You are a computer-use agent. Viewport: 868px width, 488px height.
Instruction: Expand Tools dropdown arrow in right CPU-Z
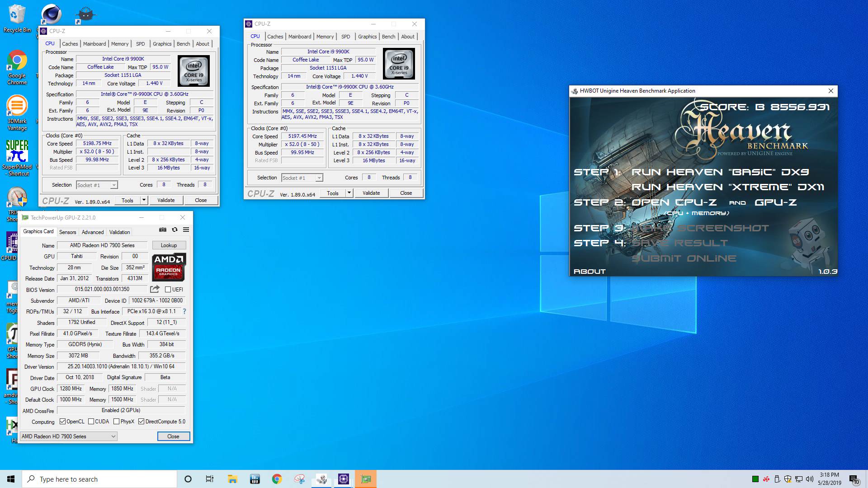[349, 193]
